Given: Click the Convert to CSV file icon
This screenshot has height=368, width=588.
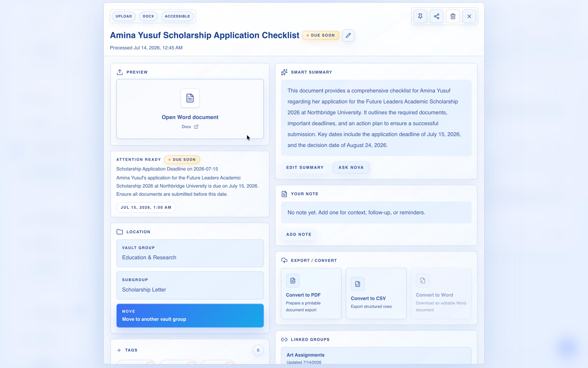Looking at the screenshot, I should tap(357, 284).
